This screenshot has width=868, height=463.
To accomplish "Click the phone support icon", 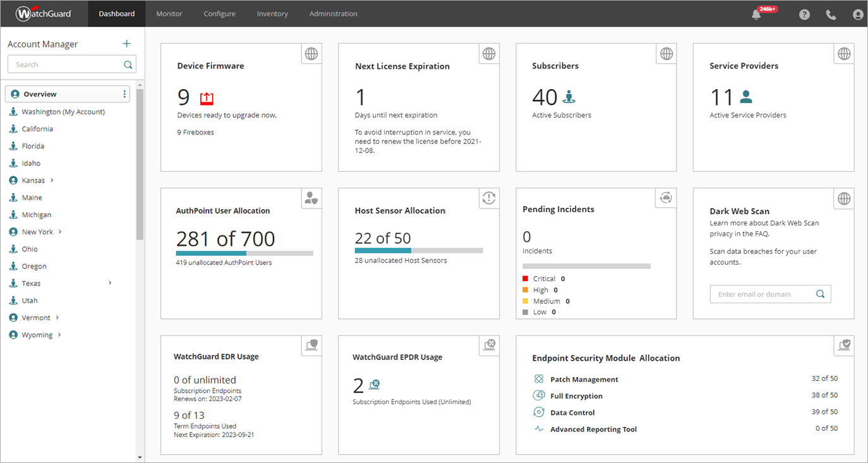I will (x=831, y=15).
